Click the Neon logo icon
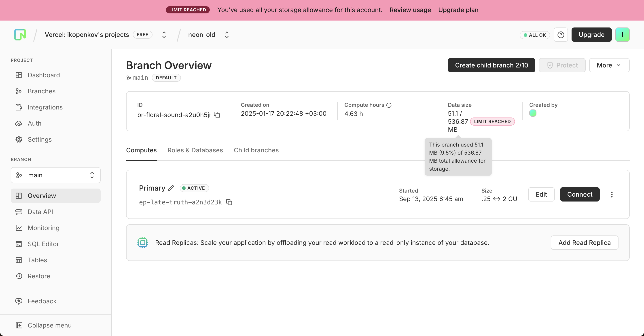The image size is (644, 336). click(x=20, y=35)
